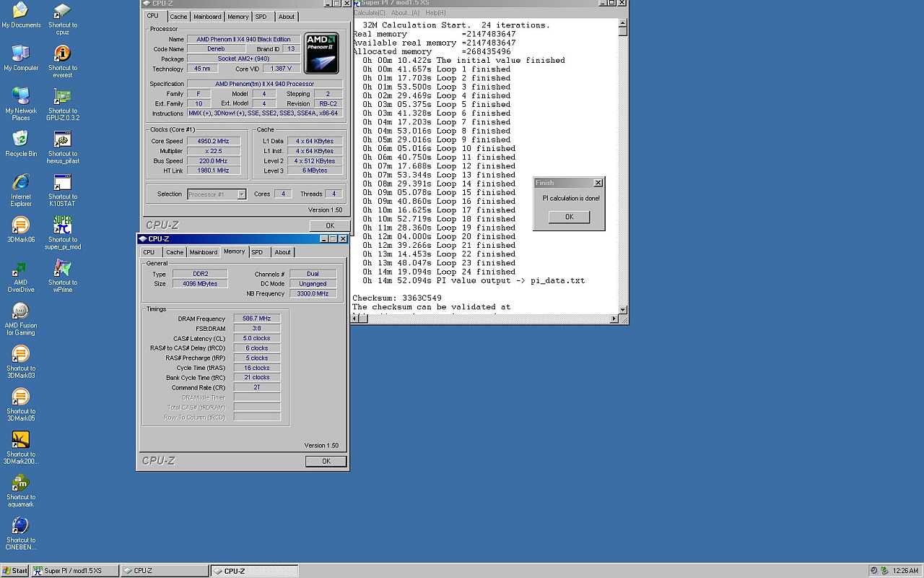
Task: Click Super PI vertical scrollbar down arrow
Action: point(624,310)
